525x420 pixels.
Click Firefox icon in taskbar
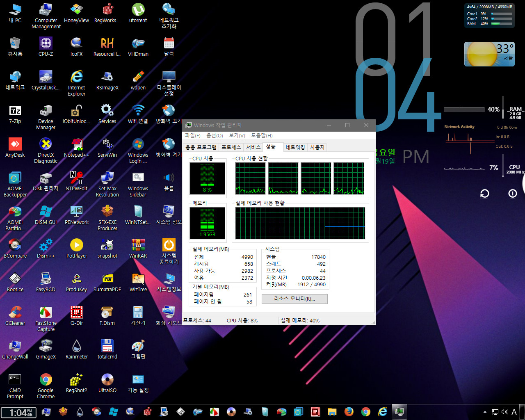pos(349,411)
